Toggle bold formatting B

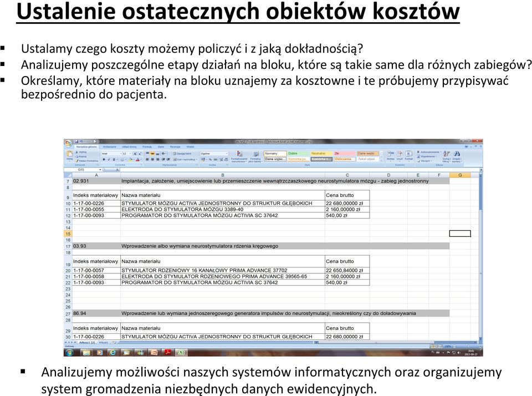[104, 159]
